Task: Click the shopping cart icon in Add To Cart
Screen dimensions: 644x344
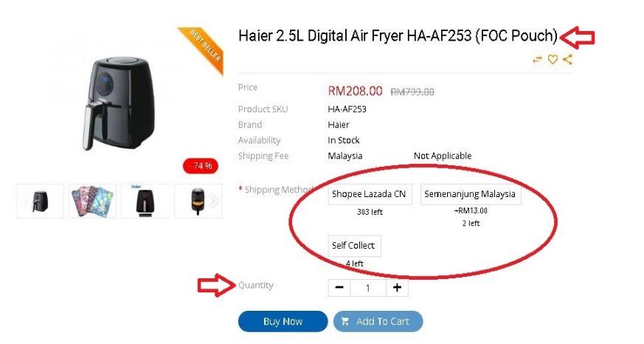Action: tap(345, 321)
